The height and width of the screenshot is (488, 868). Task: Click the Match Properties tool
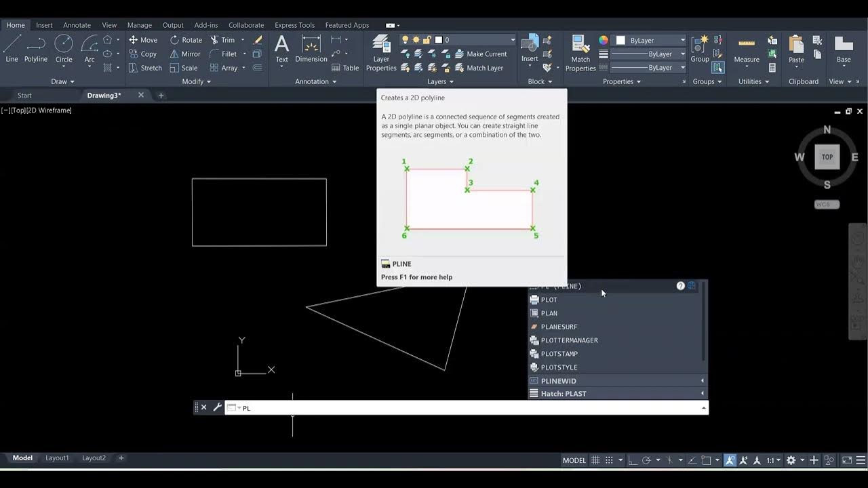click(x=580, y=53)
